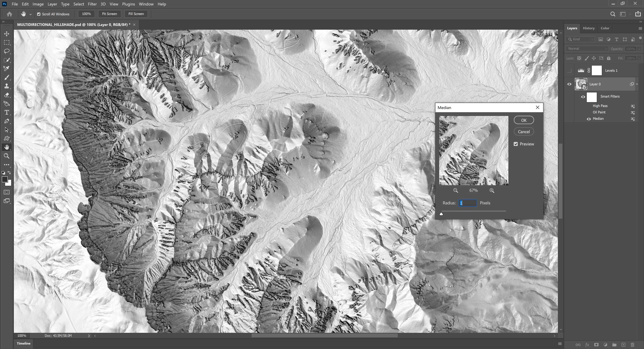Click the Fit Screen button
644x349 pixels.
coord(109,14)
